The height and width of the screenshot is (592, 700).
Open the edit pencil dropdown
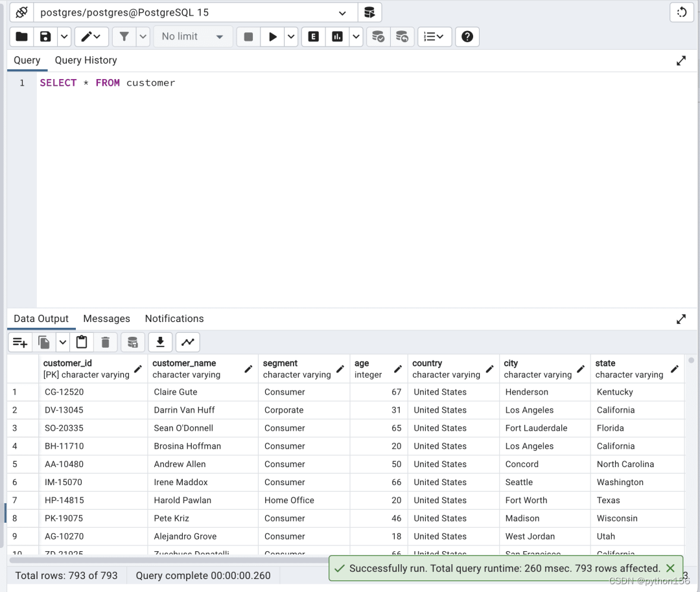pyautogui.click(x=91, y=36)
